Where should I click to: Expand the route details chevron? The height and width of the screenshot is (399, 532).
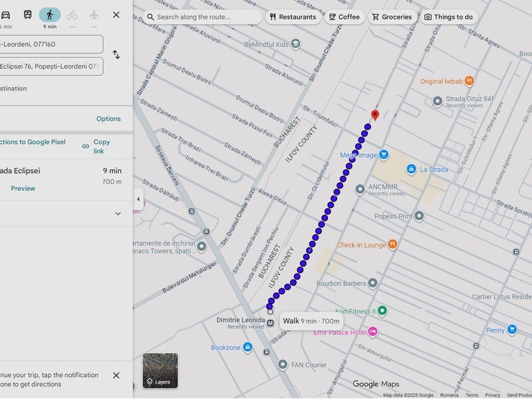(x=118, y=213)
